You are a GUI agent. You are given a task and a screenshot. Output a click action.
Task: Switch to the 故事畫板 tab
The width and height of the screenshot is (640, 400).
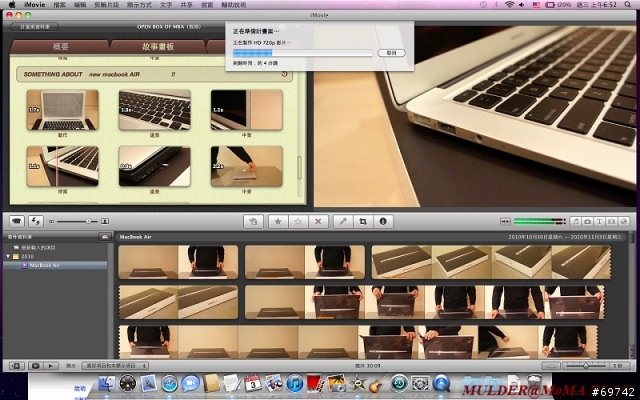(158, 47)
